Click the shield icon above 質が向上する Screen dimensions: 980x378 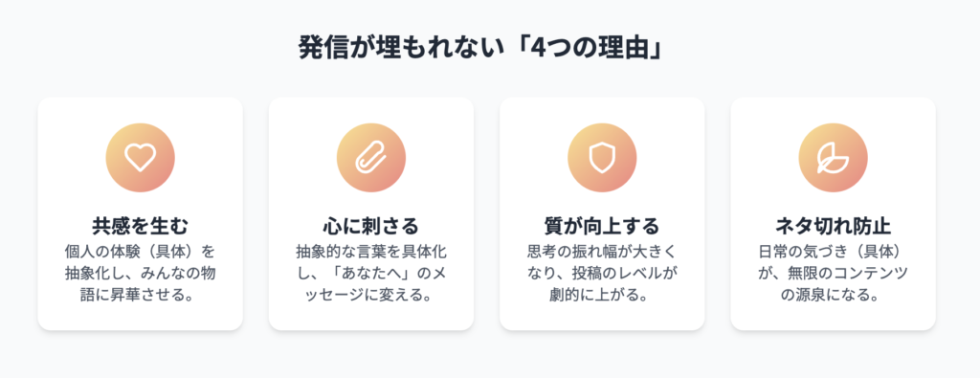pos(602,158)
